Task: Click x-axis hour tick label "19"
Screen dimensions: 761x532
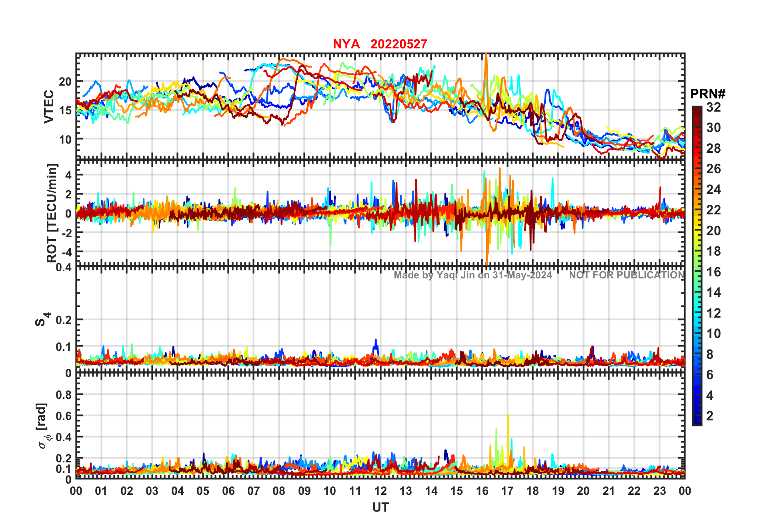Action: [558, 491]
